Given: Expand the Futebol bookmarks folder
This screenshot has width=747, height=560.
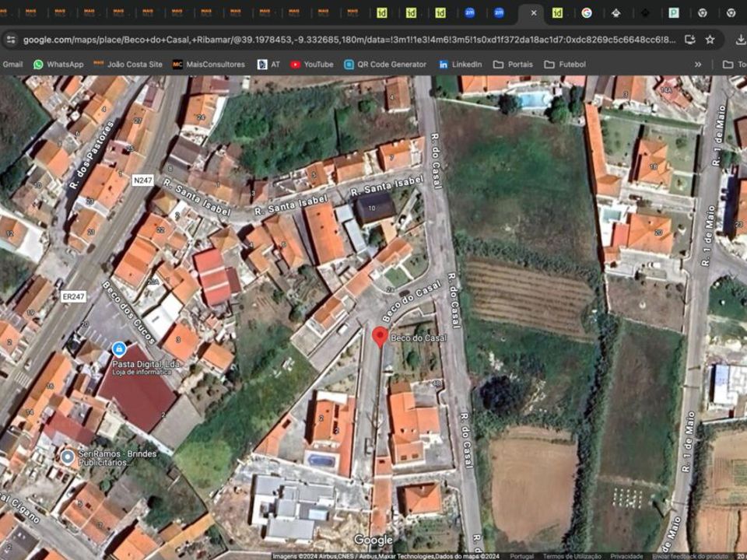Looking at the screenshot, I should pyautogui.click(x=565, y=65).
